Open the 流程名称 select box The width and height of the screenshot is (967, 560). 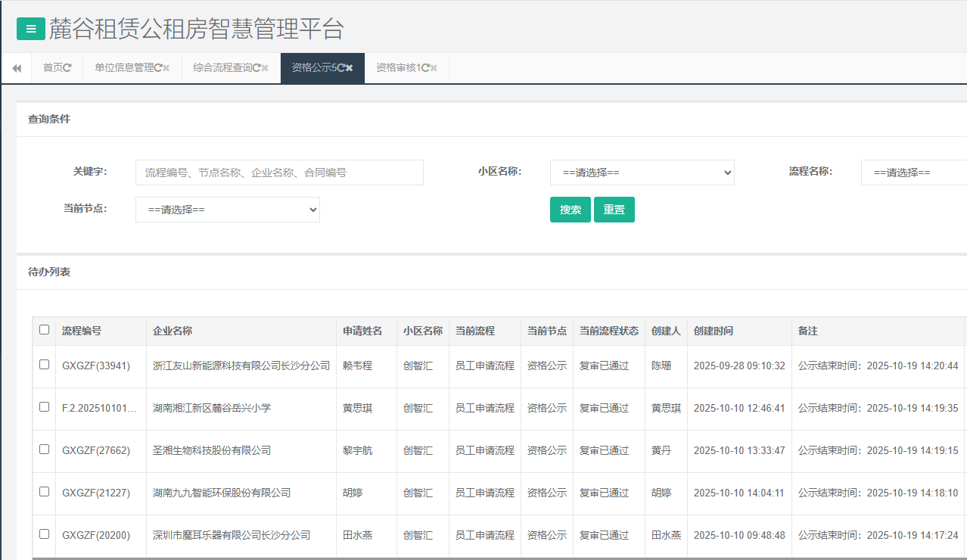point(913,173)
